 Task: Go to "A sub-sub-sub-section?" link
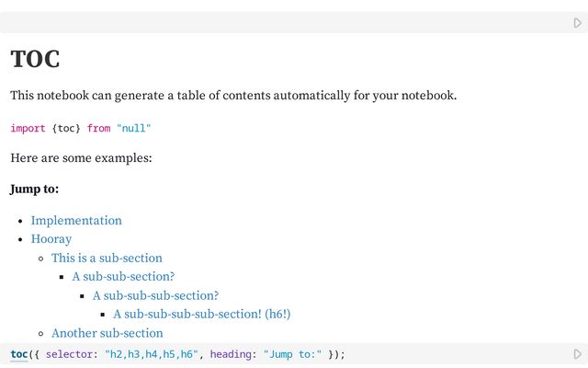point(155,295)
